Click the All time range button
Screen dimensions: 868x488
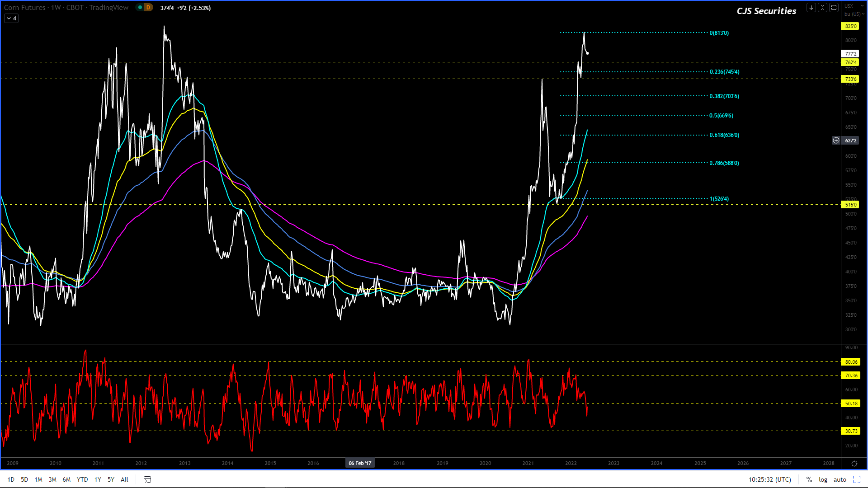click(x=124, y=479)
